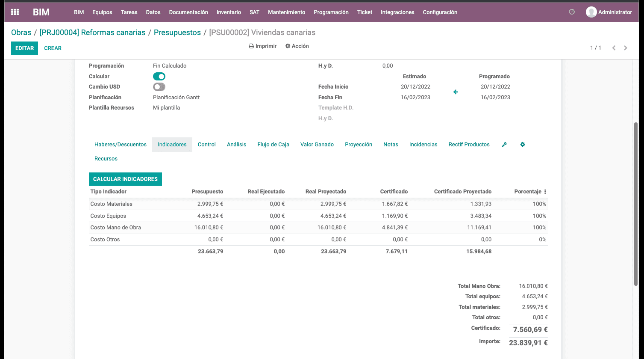Click the 11.169,41 Certificado Proyectado cell
This screenshot has width=644, height=359.
click(479, 228)
